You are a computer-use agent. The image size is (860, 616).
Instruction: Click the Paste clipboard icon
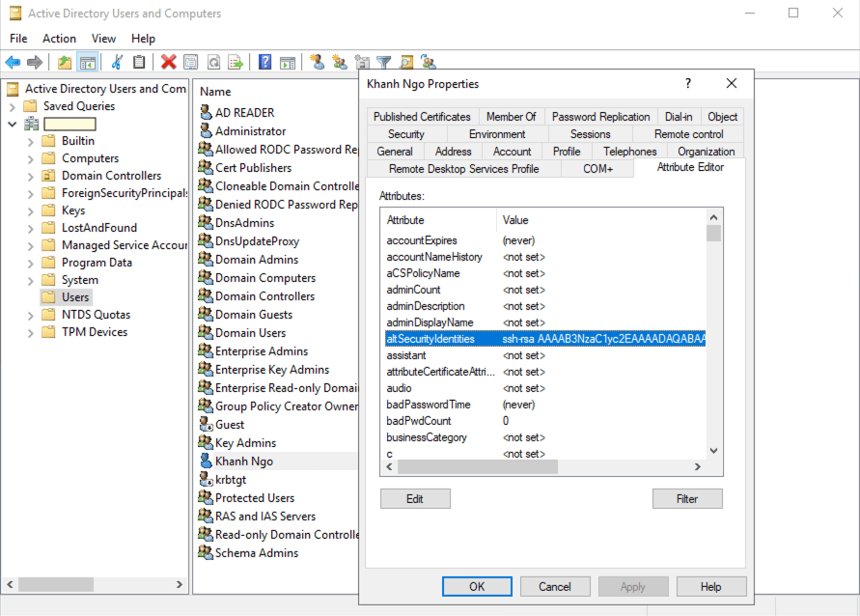(x=139, y=62)
